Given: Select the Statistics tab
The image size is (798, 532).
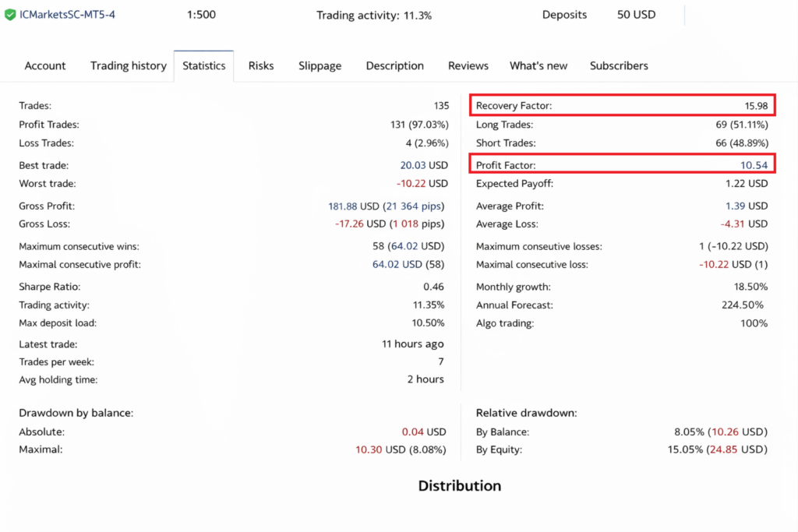Looking at the screenshot, I should (203, 65).
